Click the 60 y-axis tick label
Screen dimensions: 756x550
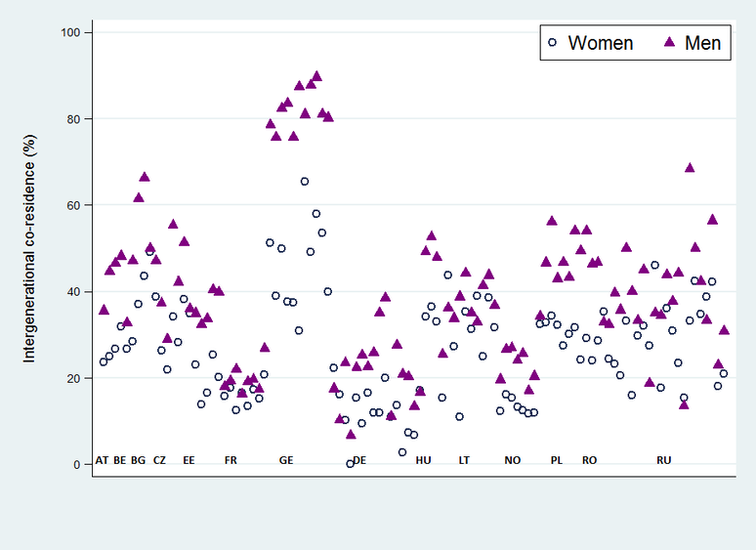click(x=73, y=205)
